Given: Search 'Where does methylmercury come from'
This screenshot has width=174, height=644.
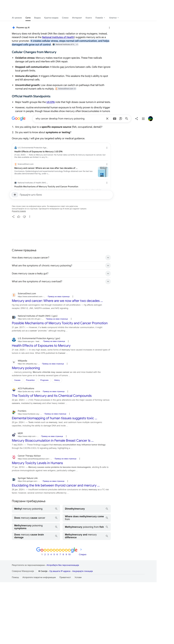Looking at the screenshot, I should [87, 518].
